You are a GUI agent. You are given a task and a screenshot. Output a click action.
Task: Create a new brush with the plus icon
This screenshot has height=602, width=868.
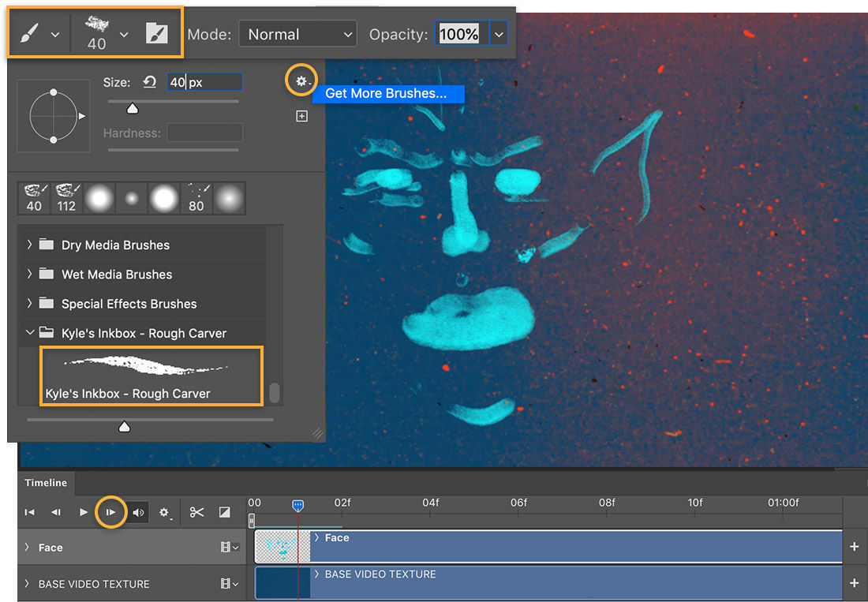click(x=301, y=115)
